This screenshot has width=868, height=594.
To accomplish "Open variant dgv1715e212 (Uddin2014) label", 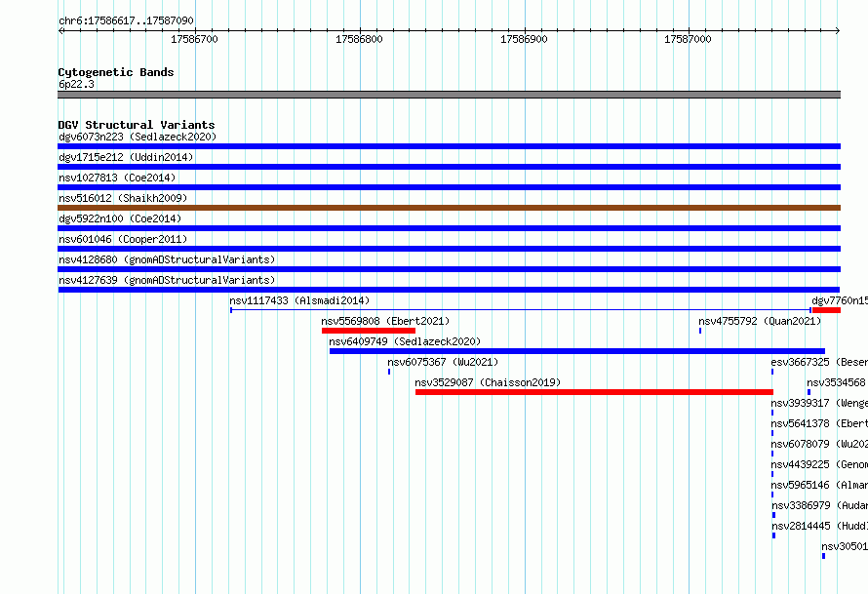I will click(x=126, y=157).
